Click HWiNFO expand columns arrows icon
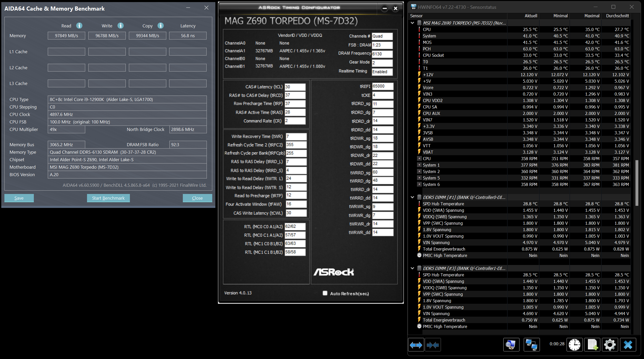 [x=416, y=345]
